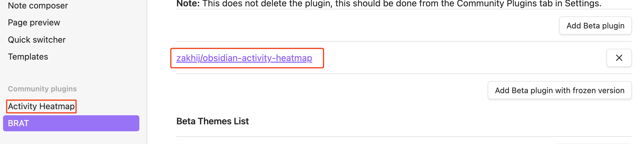This screenshot has height=144, width=644.
Task: Open Note composer settings in sidebar
Action: pos(38,5)
